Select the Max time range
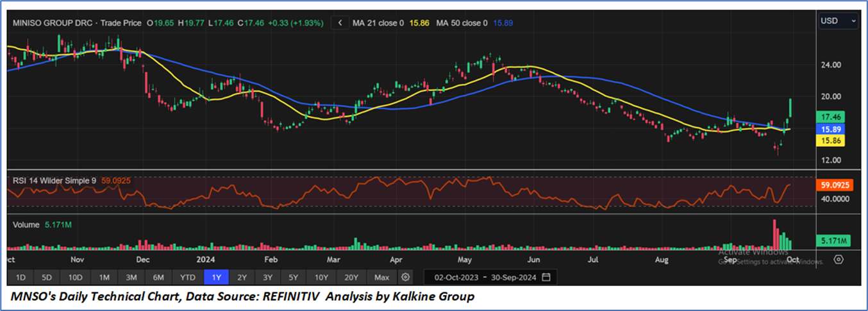 [381, 277]
